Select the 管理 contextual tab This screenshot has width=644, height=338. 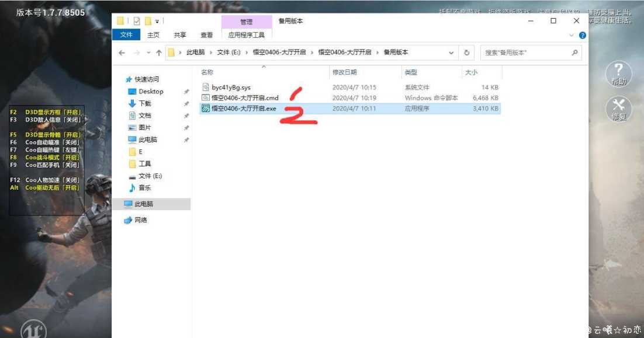(x=247, y=22)
